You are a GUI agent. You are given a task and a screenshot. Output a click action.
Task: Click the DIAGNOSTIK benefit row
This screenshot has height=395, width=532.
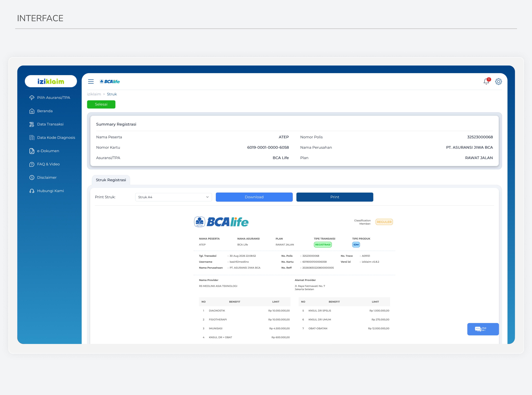(244, 311)
